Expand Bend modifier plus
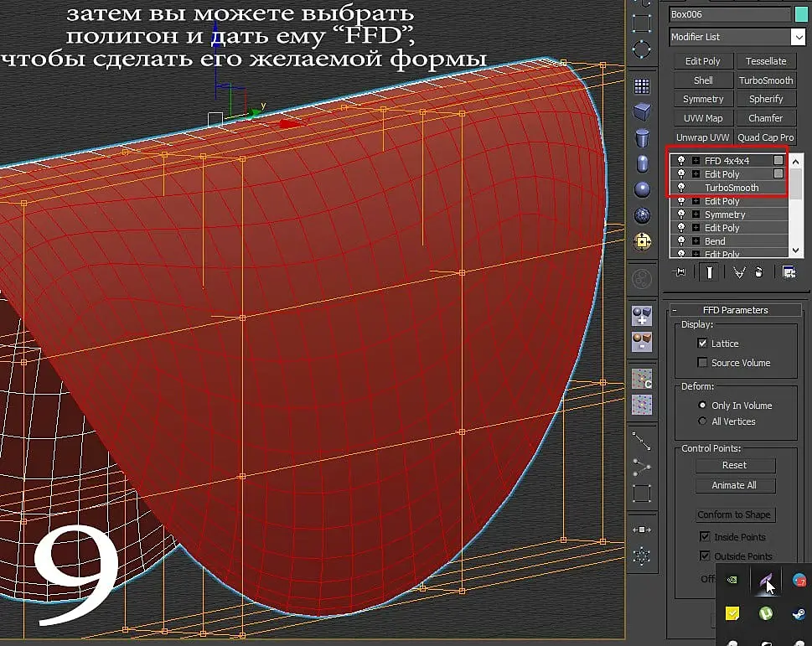The height and width of the screenshot is (646, 812). click(696, 241)
